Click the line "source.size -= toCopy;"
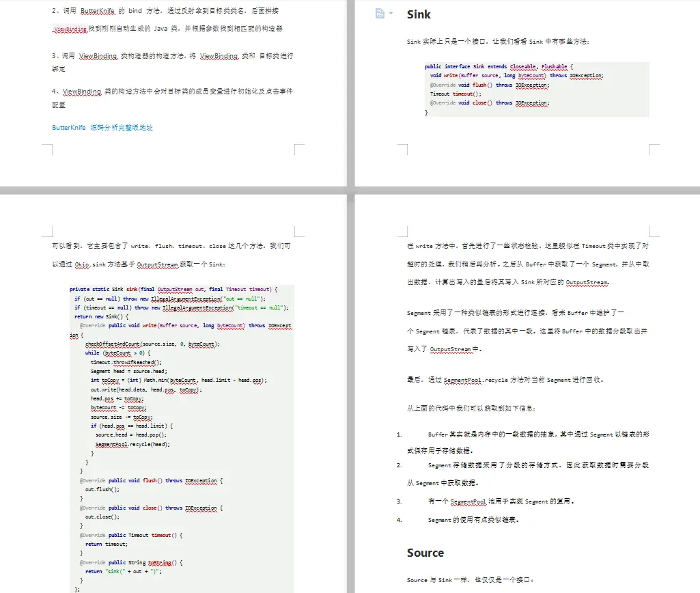Screen dimensions: 700x593 coord(122,417)
